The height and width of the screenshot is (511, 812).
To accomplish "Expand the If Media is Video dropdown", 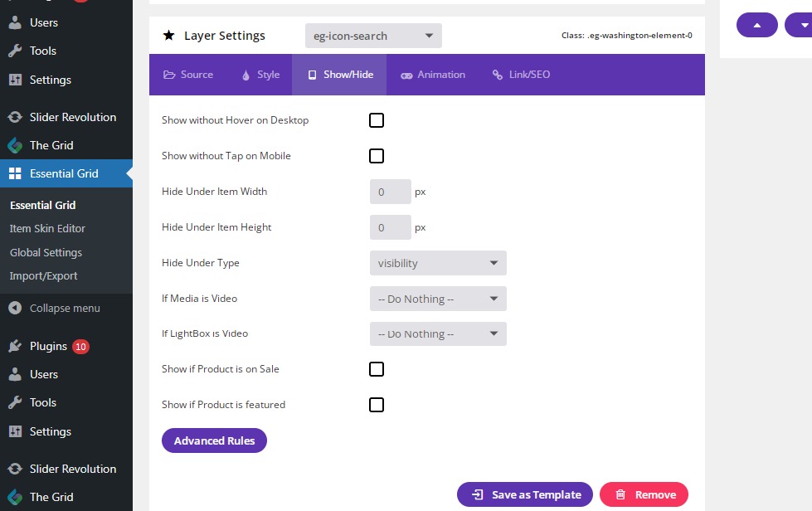I will [438, 299].
